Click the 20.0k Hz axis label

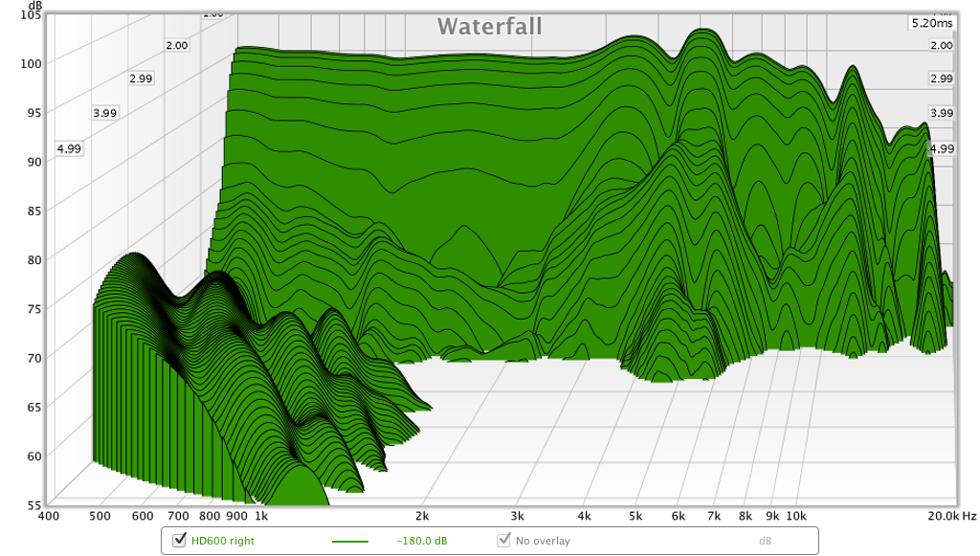[952, 516]
